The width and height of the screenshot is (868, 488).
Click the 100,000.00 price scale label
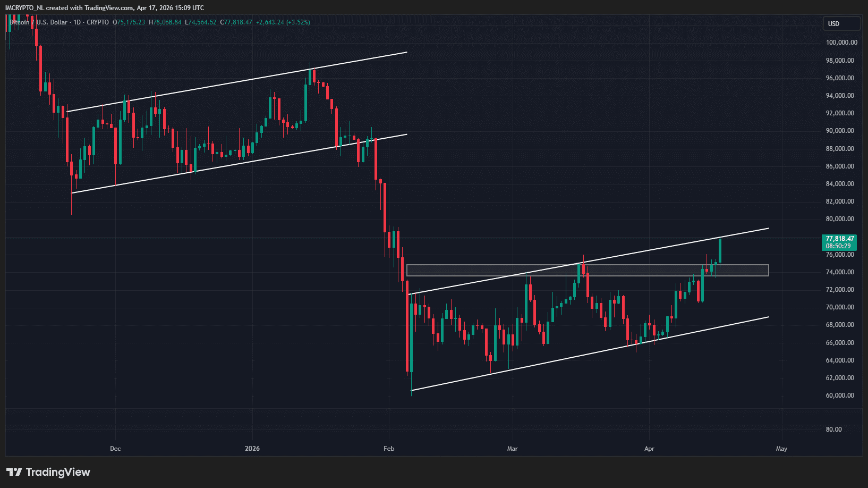pyautogui.click(x=841, y=43)
